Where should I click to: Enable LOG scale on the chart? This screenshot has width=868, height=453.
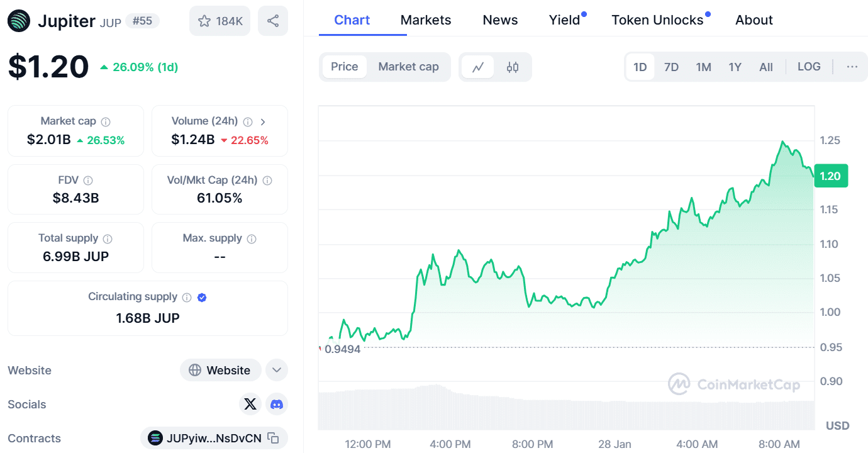pos(809,66)
